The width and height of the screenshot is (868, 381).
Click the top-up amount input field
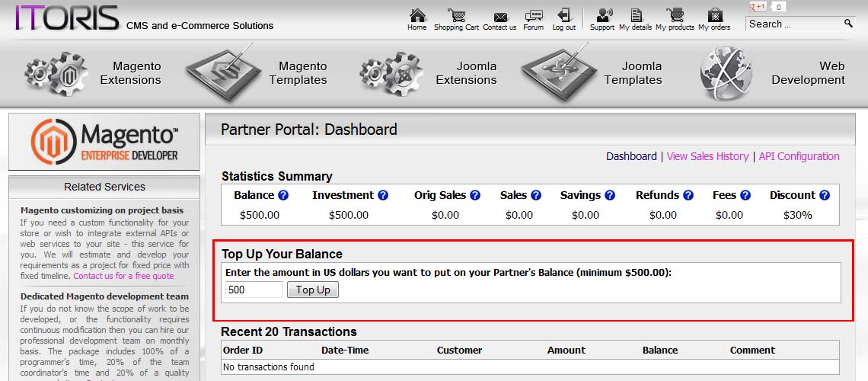[254, 290]
